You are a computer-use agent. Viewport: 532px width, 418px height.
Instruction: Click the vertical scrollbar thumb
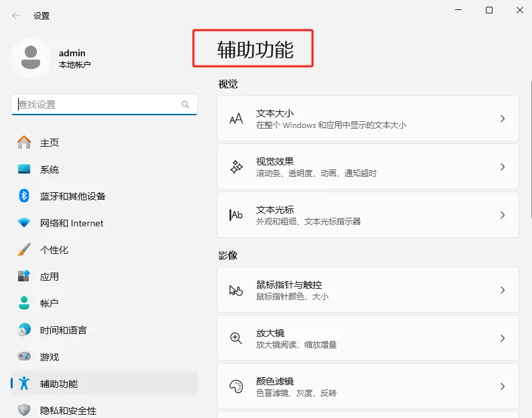pos(531,150)
